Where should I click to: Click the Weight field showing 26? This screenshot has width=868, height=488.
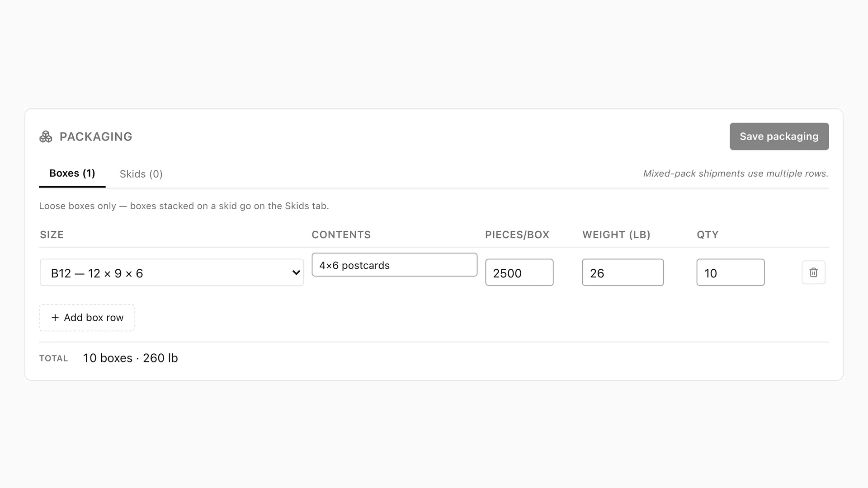(x=623, y=272)
